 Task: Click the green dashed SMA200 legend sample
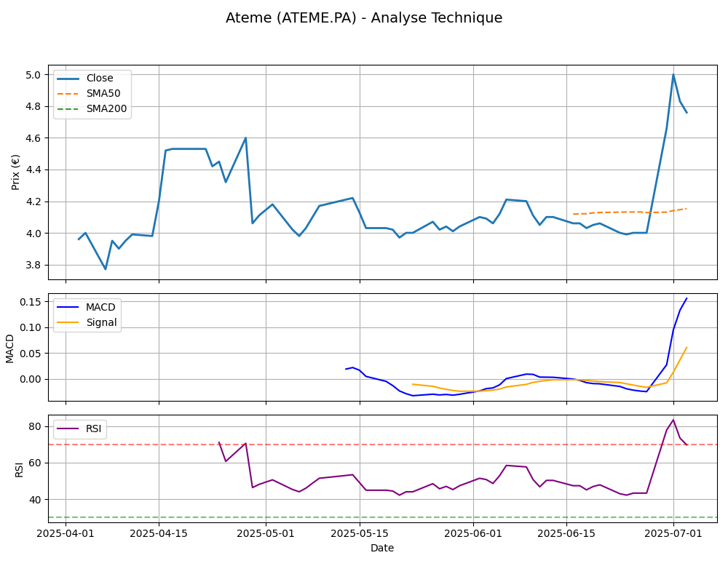click(x=68, y=109)
